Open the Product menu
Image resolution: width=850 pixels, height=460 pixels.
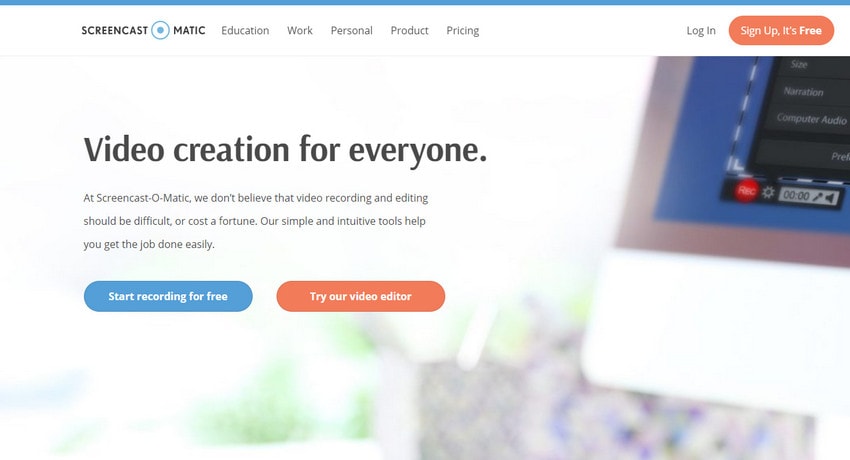pos(409,30)
